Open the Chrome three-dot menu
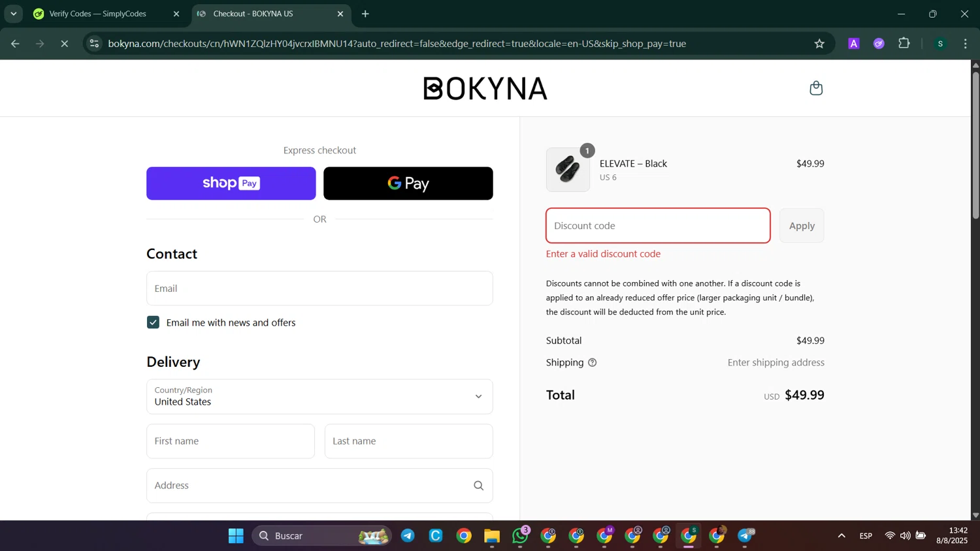This screenshot has height=551, width=980. click(966, 44)
